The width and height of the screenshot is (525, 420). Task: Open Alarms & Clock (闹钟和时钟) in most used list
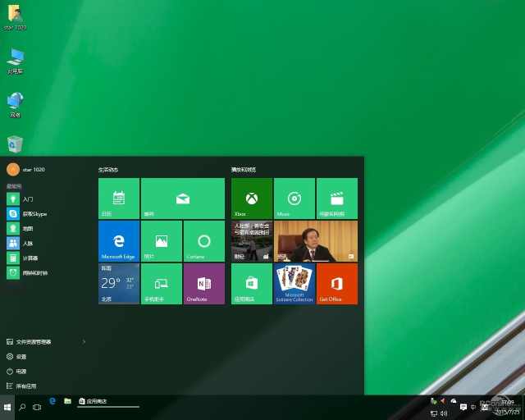(46, 272)
